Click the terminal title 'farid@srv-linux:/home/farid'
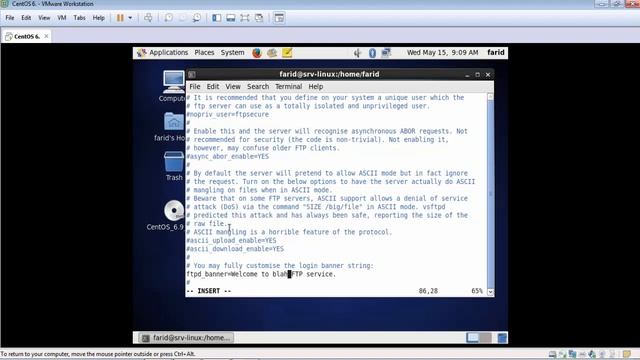Image resolution: width=640 pixels, height=360 pixels. click(x=329, y=74)
